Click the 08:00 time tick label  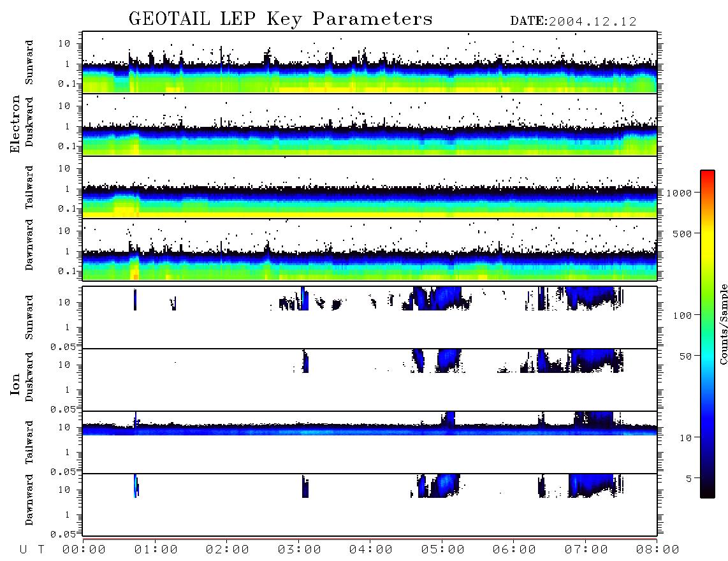[x=658, y=550]
